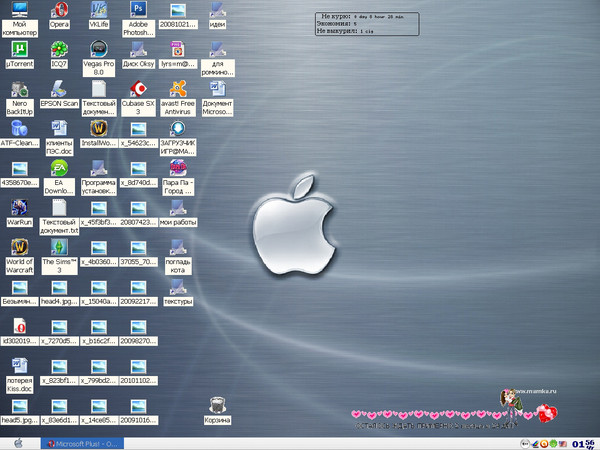Click the Apple logo start button
This screenshot has height=450, width=600.
[x=19, y=443]
